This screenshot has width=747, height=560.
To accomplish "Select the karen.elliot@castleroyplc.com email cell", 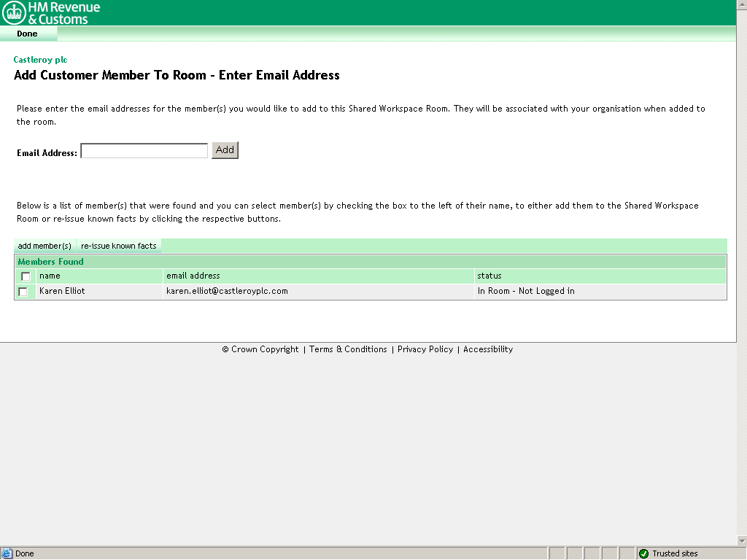I will click(227, 291).
